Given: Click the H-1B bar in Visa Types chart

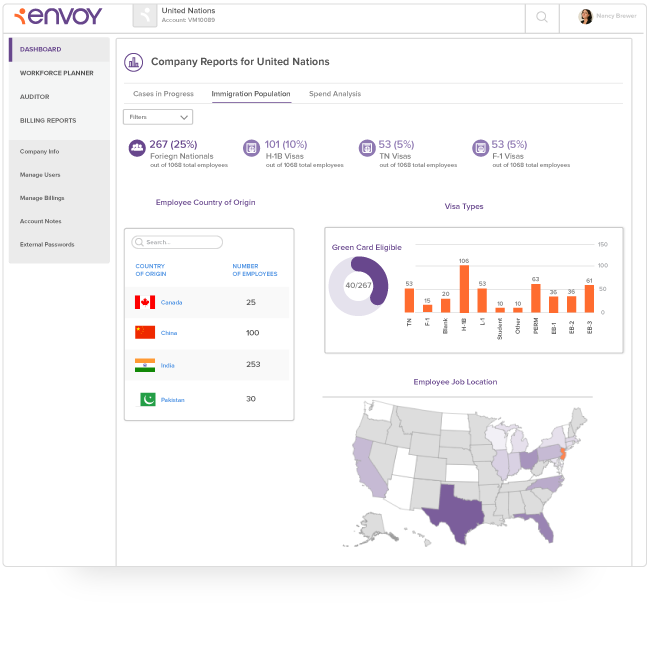Looking at the screenshot, I should tap(464, 289).
